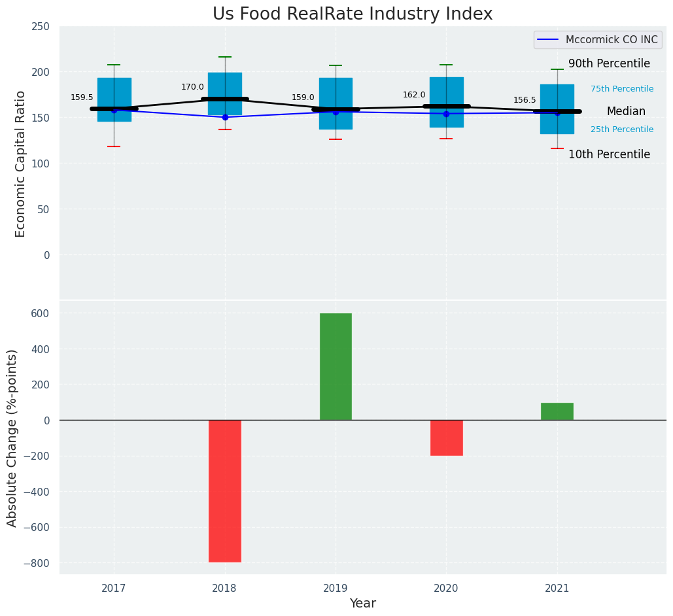Click the Us Food RealRate Industry Index title

353,14
